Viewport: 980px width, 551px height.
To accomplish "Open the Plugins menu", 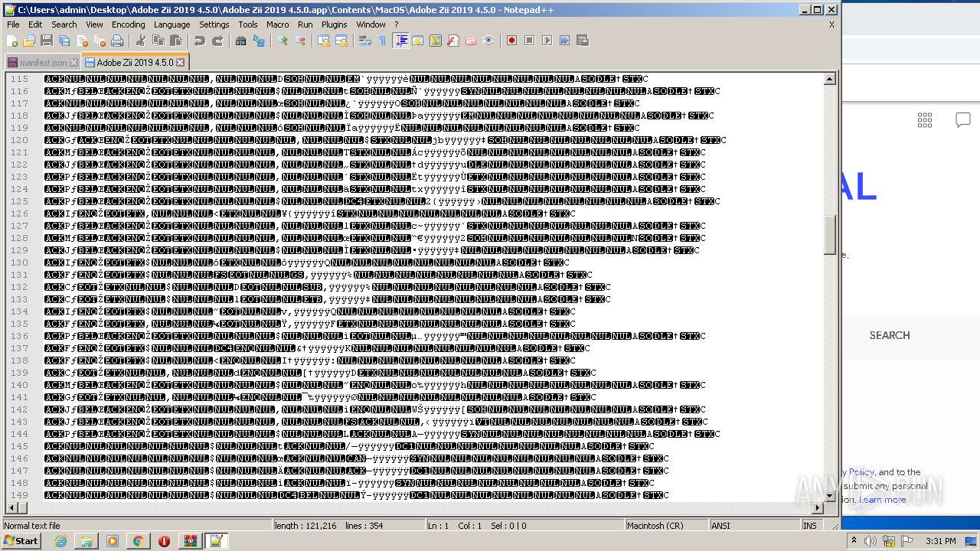I will [x=335, y=24].
